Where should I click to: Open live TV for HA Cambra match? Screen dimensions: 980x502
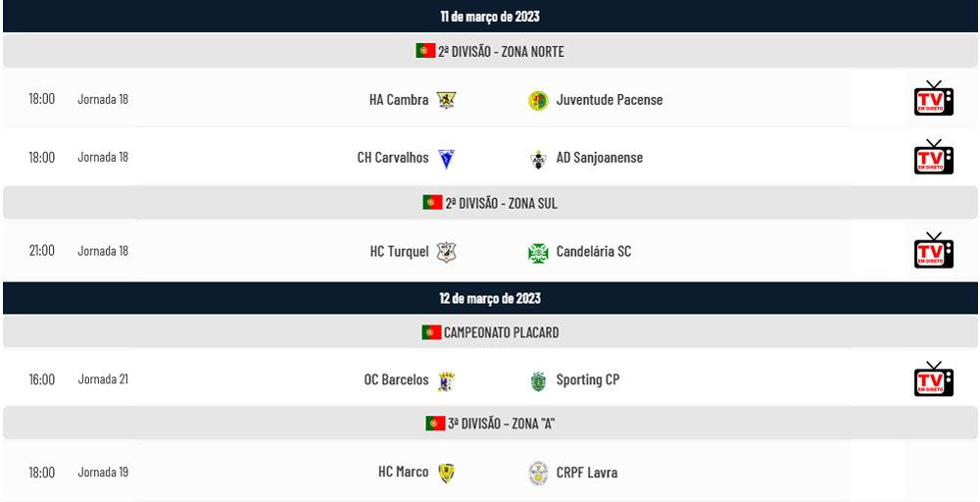point(934,99)
